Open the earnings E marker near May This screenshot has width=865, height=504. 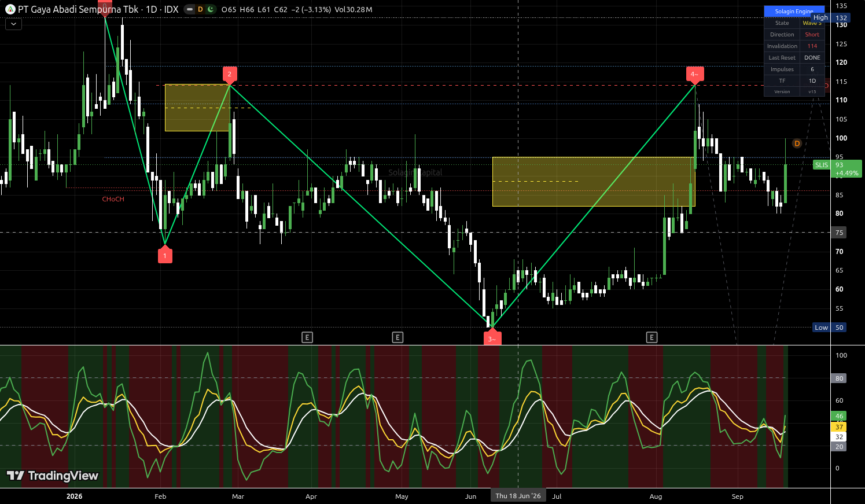pos(397,337)
